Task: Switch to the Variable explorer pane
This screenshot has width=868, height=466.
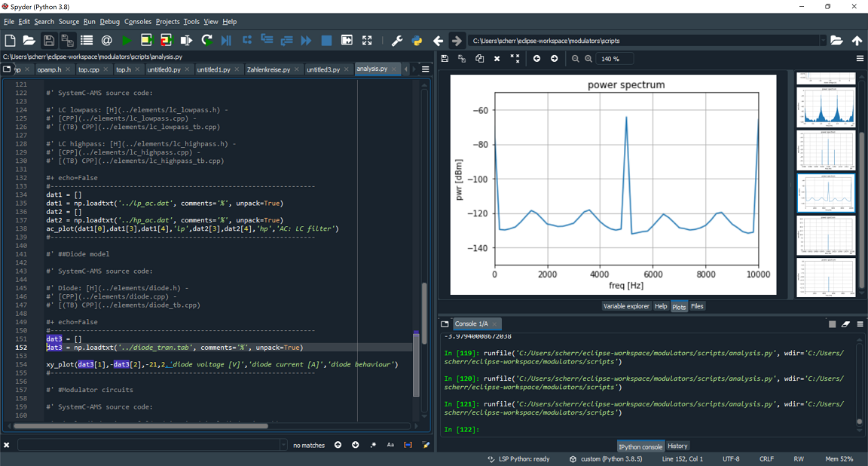Action: pos(626,306)
